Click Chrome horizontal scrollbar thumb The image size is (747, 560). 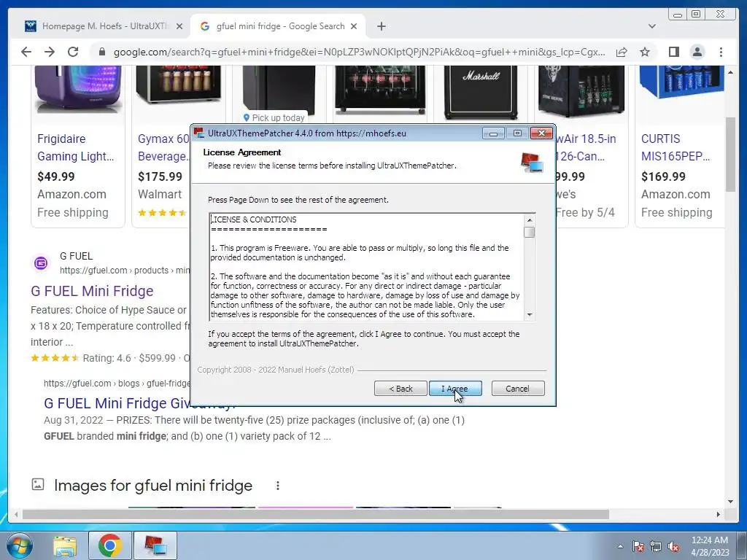click(315, 514)
